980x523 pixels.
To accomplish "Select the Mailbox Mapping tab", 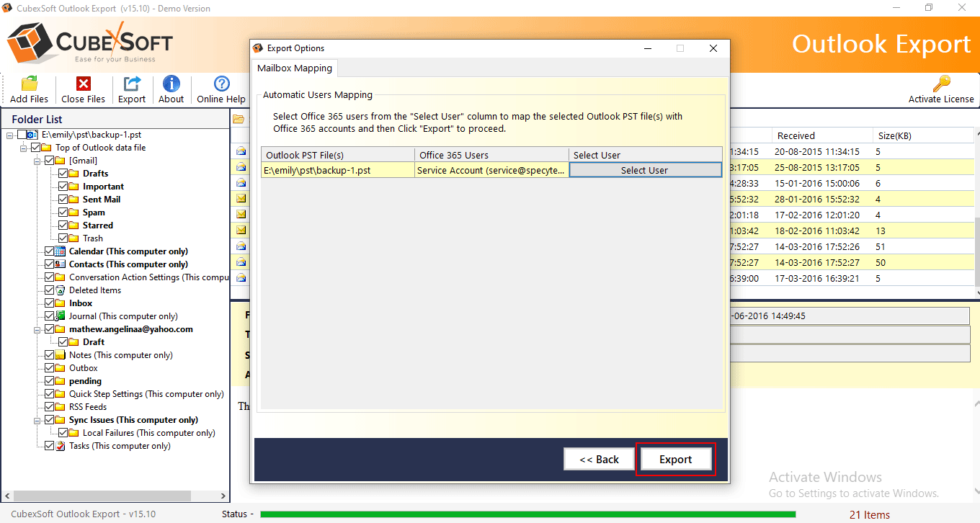I will click(295, 68).
